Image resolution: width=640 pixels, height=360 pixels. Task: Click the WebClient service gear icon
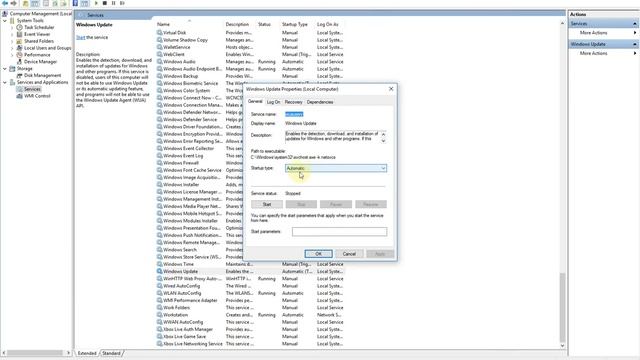coord(160,54)
